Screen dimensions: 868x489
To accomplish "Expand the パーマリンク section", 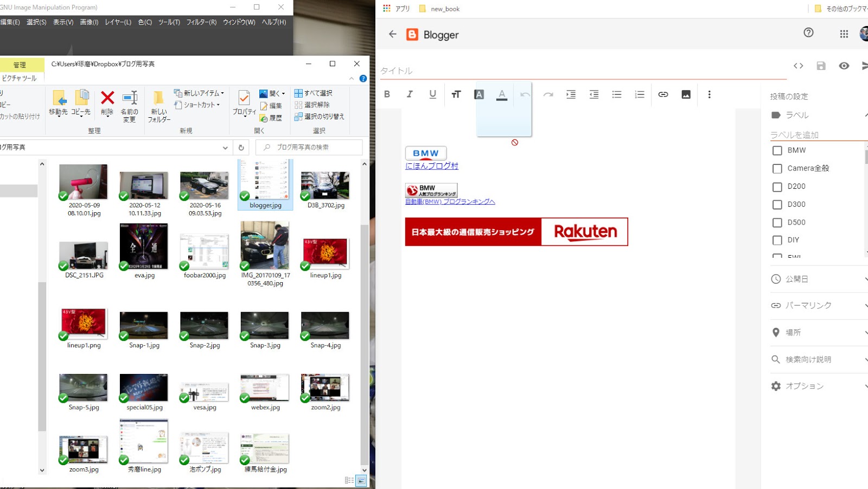I will [x=819, y=306].
